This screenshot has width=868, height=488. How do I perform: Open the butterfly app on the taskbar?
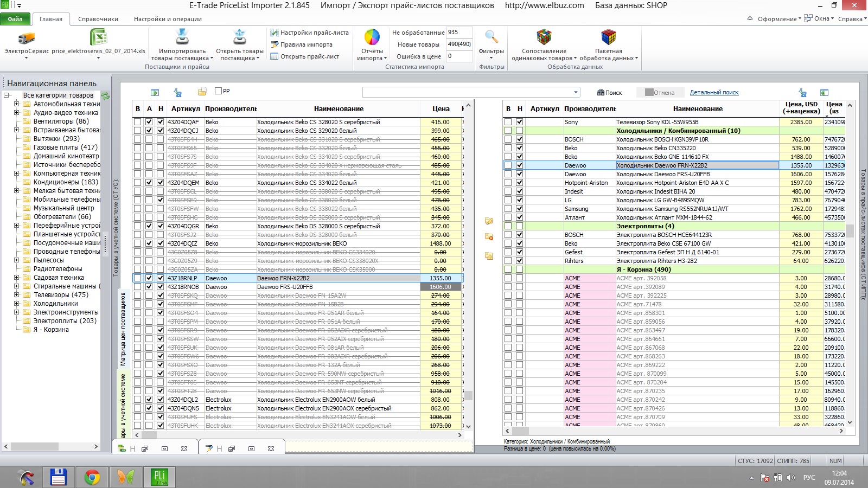pos(126,477)
